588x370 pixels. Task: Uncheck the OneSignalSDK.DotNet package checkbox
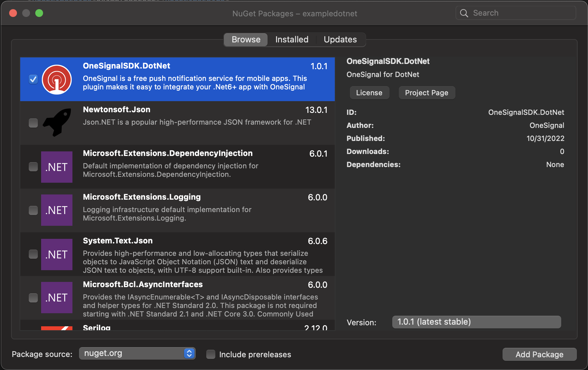[33, 79]
